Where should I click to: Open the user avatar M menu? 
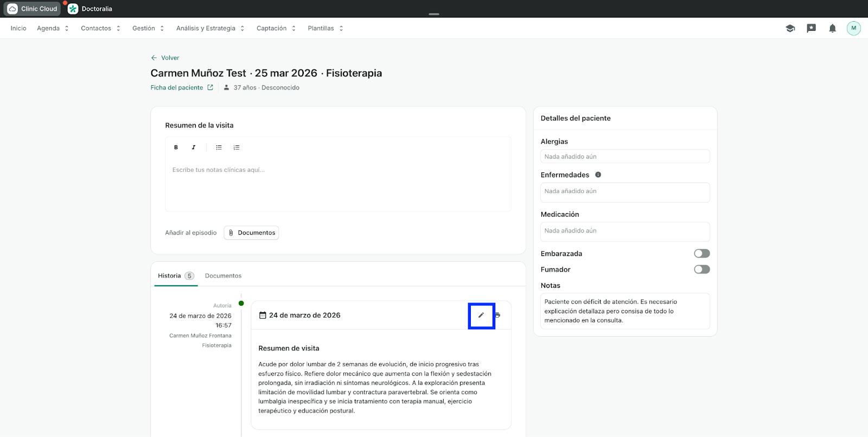(854, 28)
